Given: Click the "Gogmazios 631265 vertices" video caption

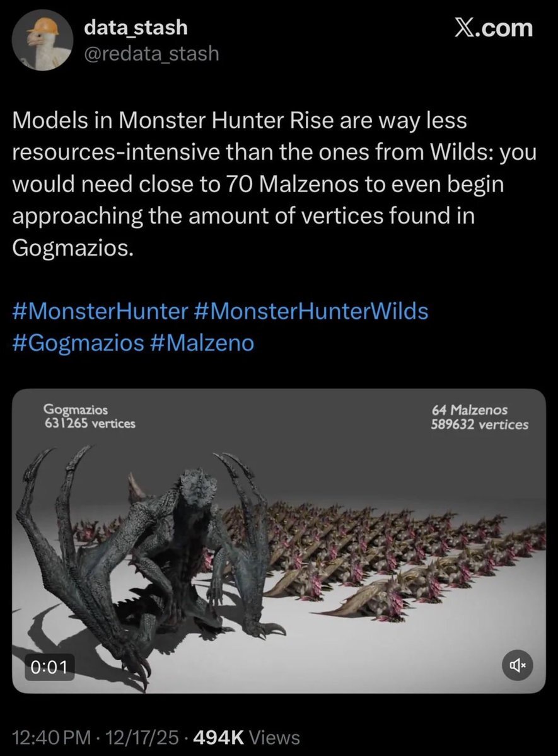Looking at the screenshot, I should tap(90, 417).
